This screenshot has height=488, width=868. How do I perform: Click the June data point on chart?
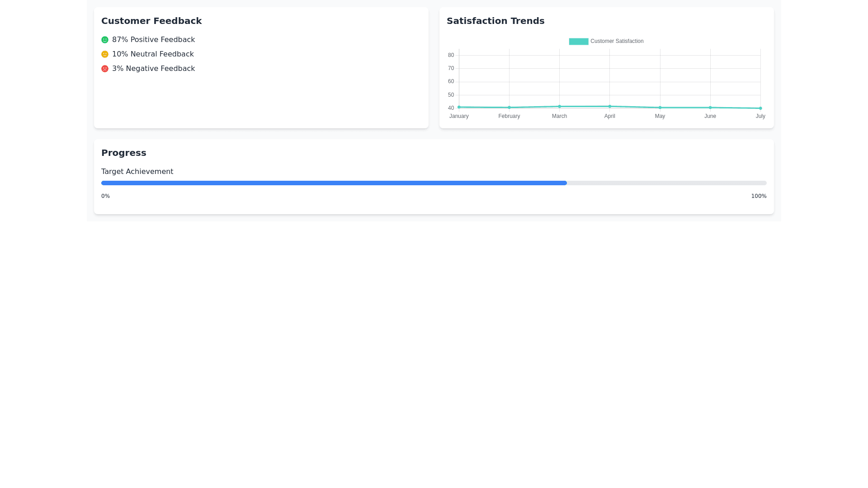pos(710,108)
